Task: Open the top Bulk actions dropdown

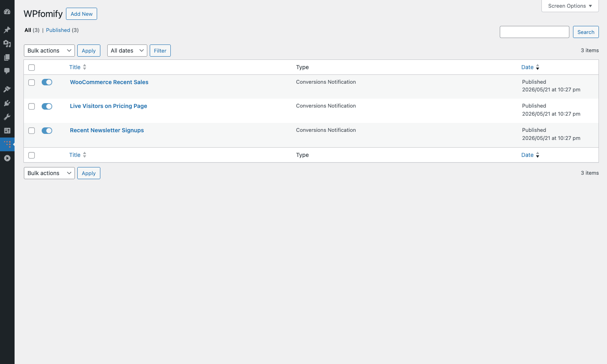Action: click(x=49, y=51)
